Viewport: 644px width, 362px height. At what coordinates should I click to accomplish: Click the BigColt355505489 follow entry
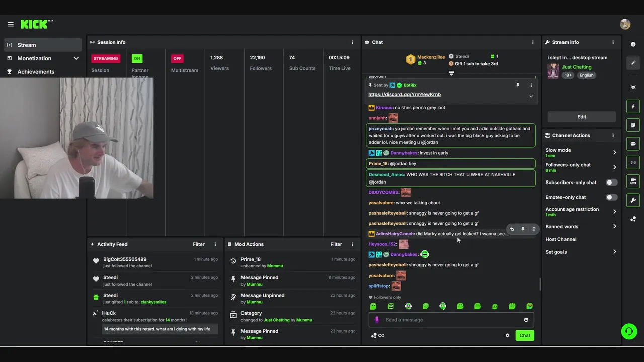(x=156, y=262)
